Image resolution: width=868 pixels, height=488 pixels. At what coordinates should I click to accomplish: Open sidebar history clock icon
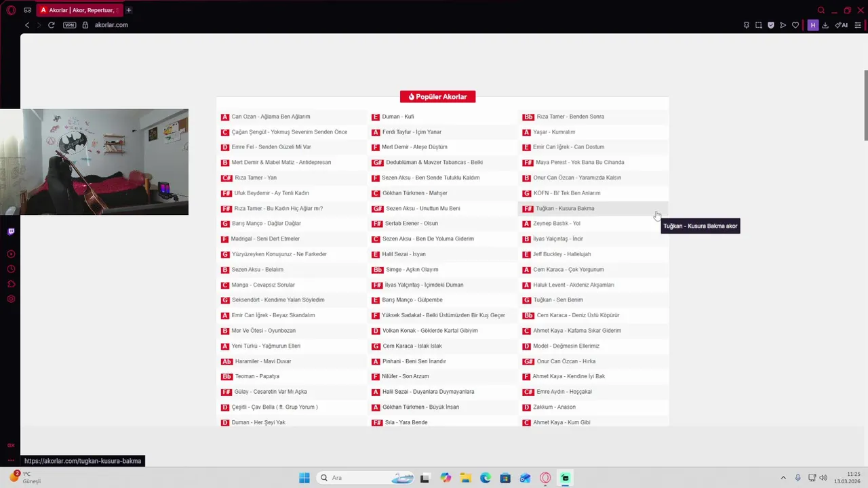[11, 269]
